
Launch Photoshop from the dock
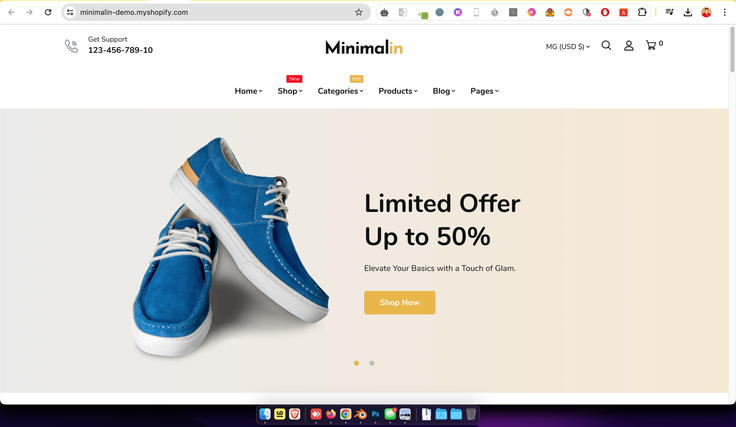pyautogui.click(x=375, y=414)
